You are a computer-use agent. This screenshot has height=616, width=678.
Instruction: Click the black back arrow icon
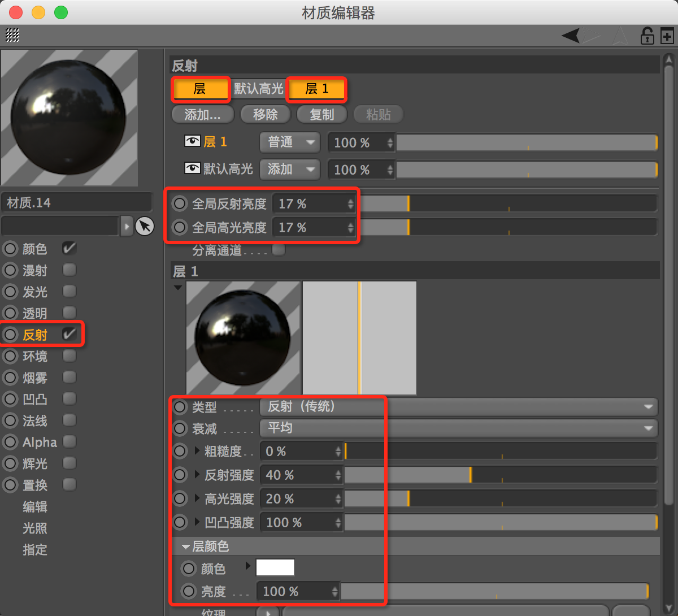coord(571,36)
